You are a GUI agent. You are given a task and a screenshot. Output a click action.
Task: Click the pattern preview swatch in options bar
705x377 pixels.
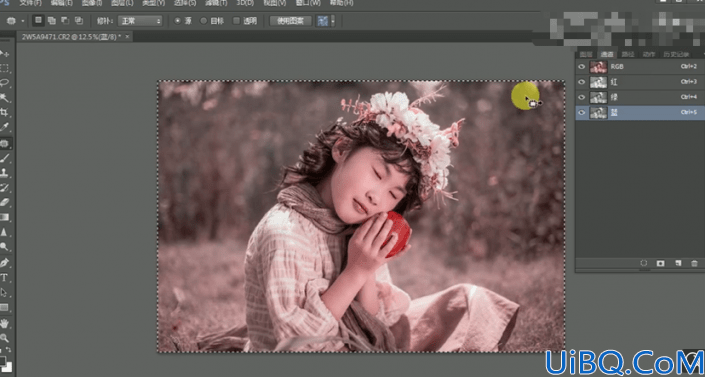(322, 21)
